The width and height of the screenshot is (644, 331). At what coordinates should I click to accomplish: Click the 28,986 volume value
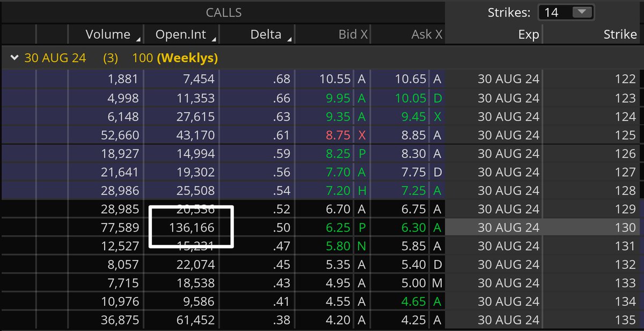tap(119, 191)
